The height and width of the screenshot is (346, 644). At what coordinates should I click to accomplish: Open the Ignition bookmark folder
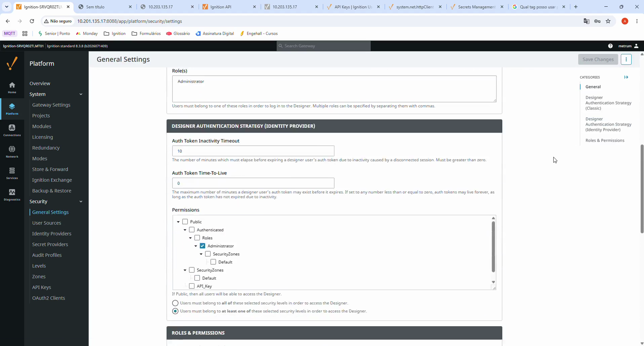115,34
